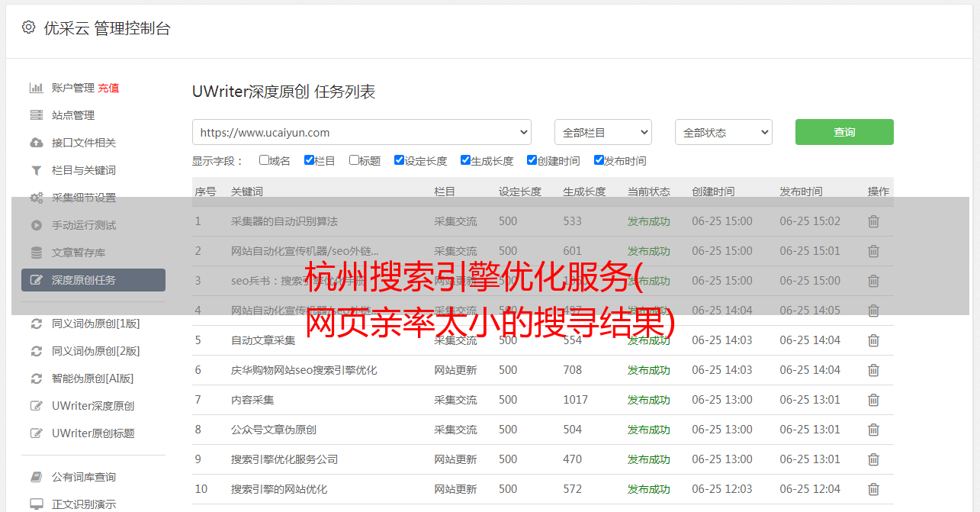Toggle the 生成长度 field checkbox
The width and height of the screenshot is (980, 512).
[465, 160]
